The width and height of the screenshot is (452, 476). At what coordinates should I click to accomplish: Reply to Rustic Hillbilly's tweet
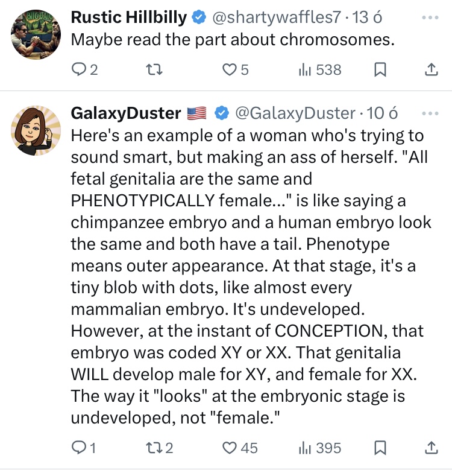click(79, 71)
